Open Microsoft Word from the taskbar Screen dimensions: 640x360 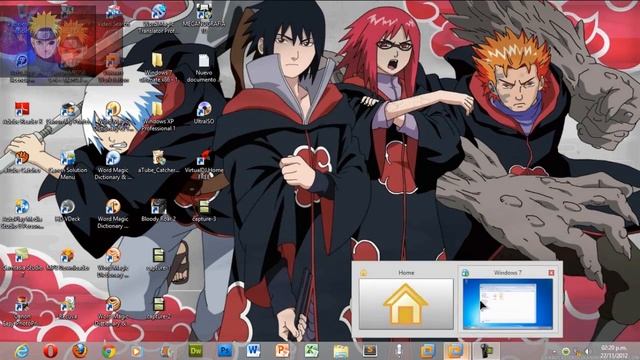click(253, 351)
